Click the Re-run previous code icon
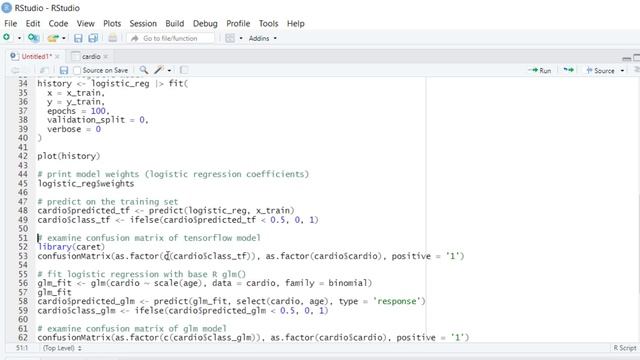 (x=568, y=70)
